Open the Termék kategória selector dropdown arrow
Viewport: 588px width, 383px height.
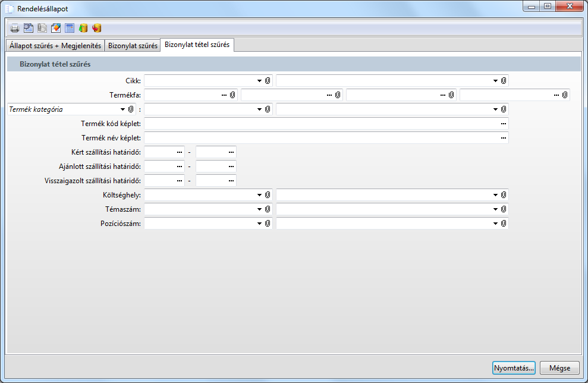coord(122,109)
